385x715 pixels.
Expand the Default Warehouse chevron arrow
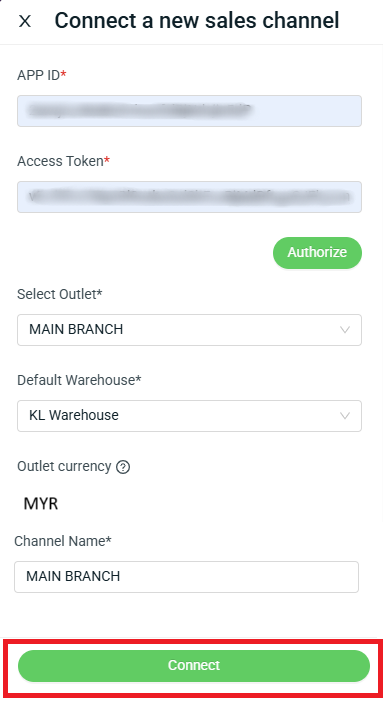tap(345, 416)
